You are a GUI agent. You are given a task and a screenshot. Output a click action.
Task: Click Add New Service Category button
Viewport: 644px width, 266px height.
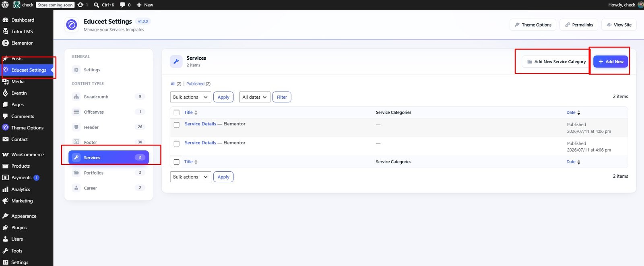click(x=556, y=62)
